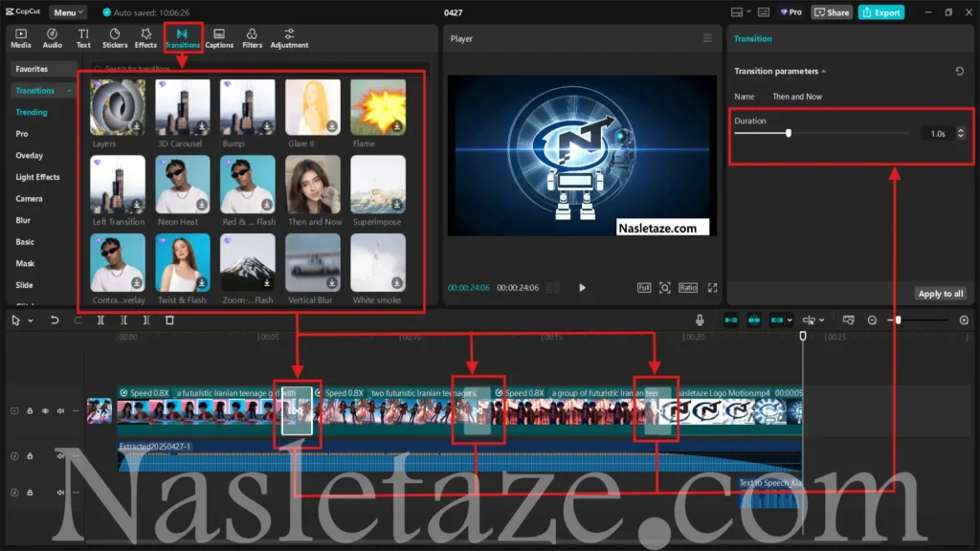Zoom out the timeline with minus icon
Viewport: 980px width, 551px height.
[x=872, y=320]
